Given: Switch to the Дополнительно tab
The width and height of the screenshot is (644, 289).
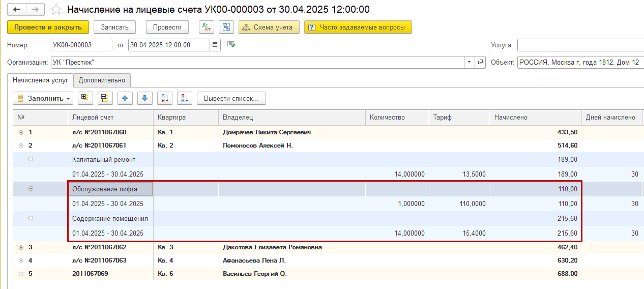Looking at the screenshot, I should 102,80.
